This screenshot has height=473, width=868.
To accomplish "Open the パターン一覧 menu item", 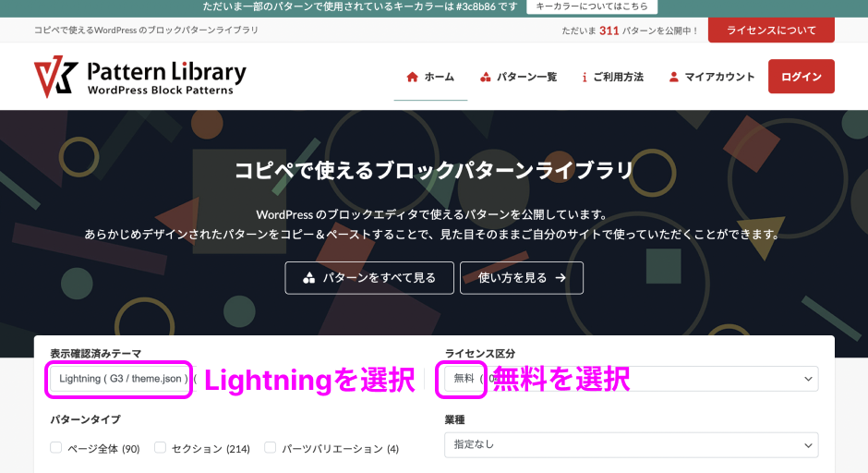I will pos(518,77).
